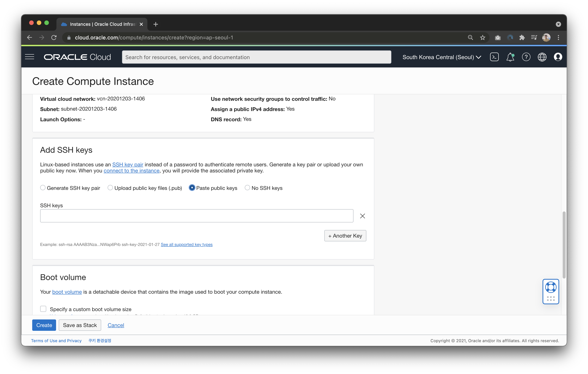588x374 pixels.
Task: Open the help question mark icon
Action: pyautogui.click(x=526, y=57)
